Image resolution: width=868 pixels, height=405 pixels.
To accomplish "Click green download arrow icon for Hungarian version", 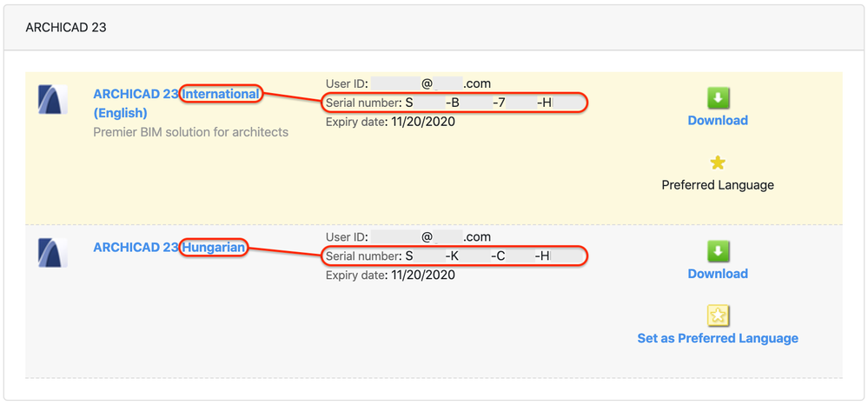I will point(718,251).
